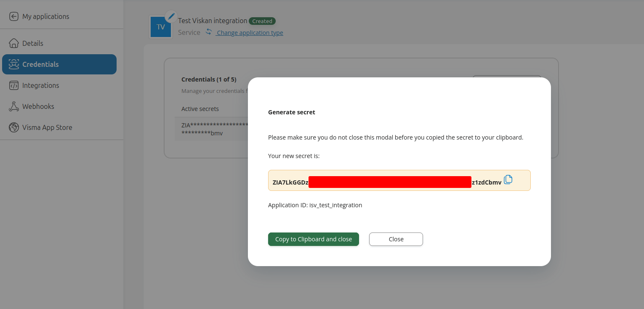Open Visma App Store via globe icon
The image size is (644, 309).
click(14, 127)
